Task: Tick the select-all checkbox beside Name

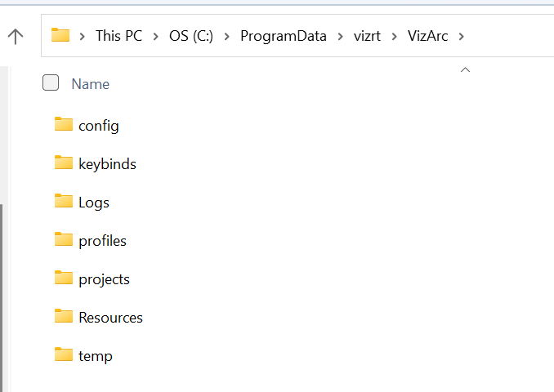Action: coord(51,82)
